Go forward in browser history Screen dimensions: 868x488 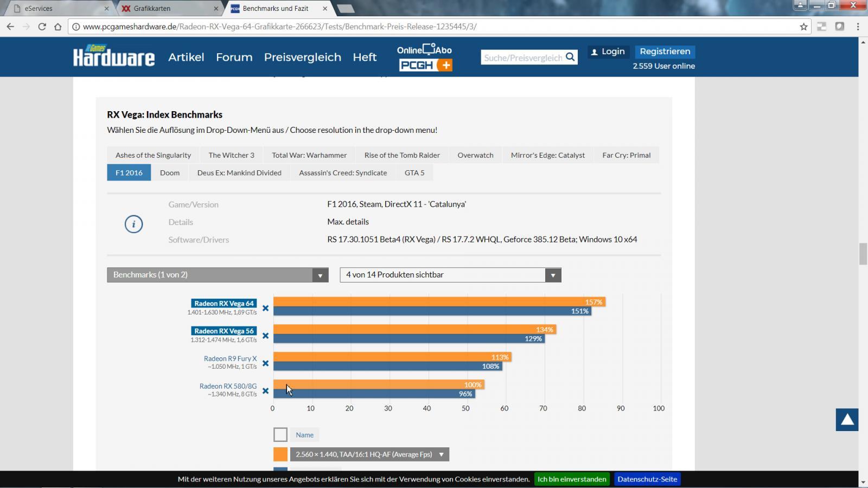tap(26, 27)
